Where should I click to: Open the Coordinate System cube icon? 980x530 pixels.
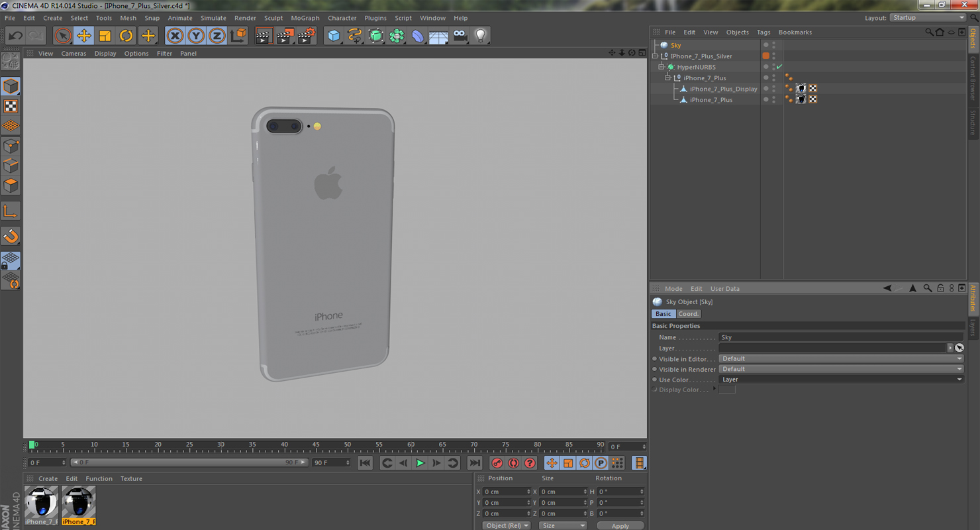(x=238, y=36)
